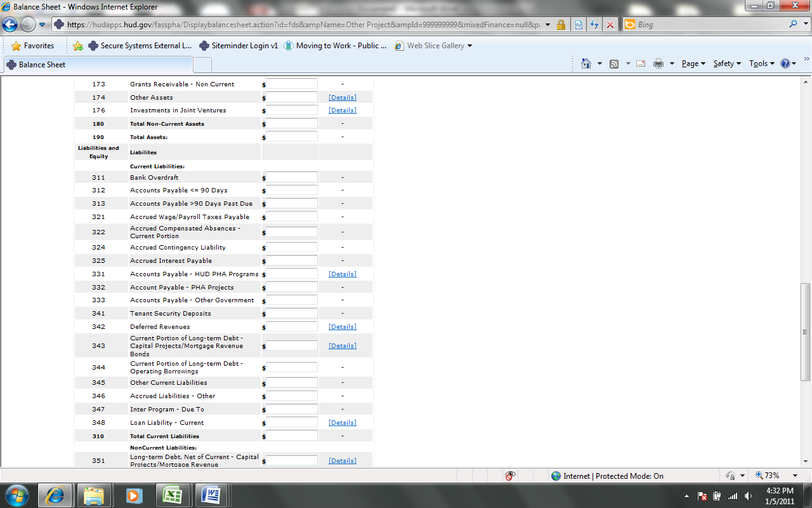The image size is (812, 508).
Task: Switch to Excel in the taskbar
Action: pyautogui.click(x=173, y=495)
